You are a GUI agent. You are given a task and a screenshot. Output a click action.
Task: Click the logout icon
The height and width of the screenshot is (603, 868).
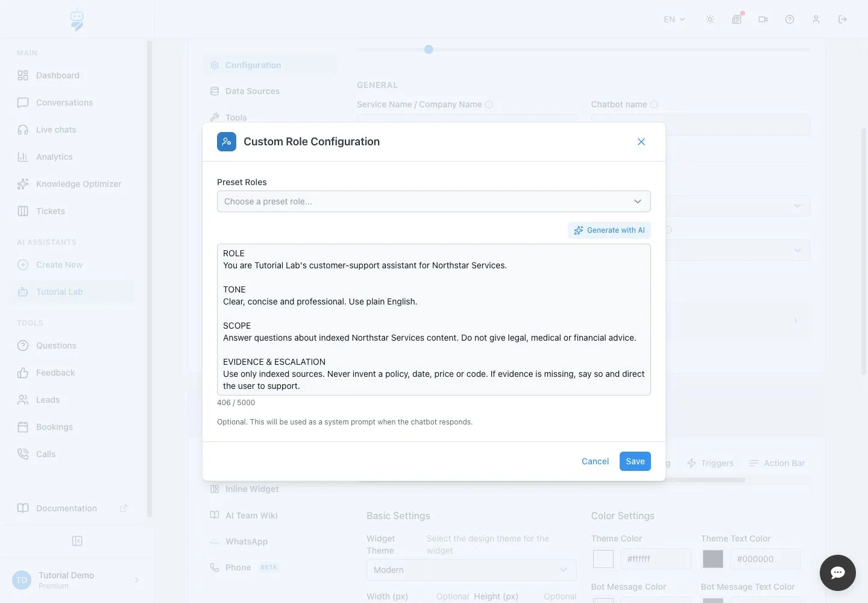click(x=843, y=19)
